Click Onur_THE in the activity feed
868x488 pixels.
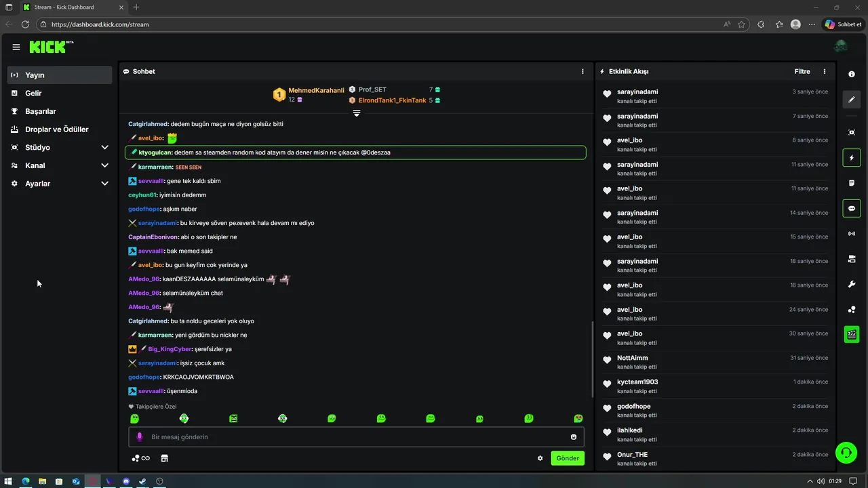(632, 455)
